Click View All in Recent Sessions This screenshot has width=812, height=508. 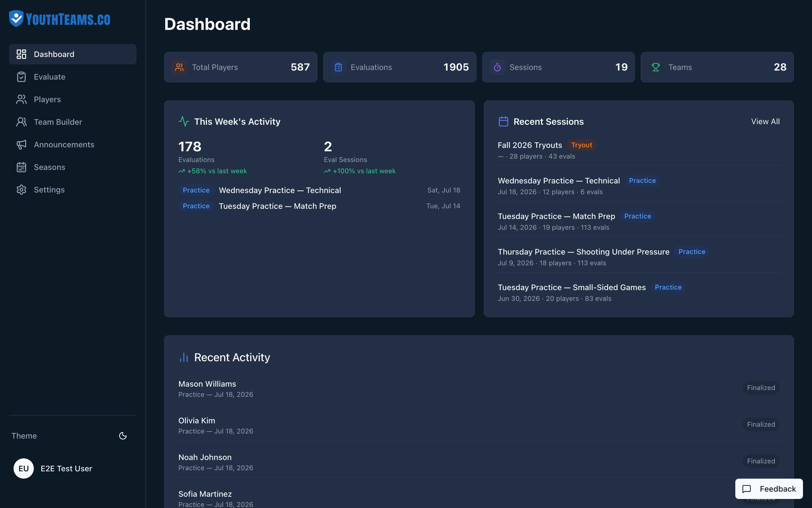point(765,121)
